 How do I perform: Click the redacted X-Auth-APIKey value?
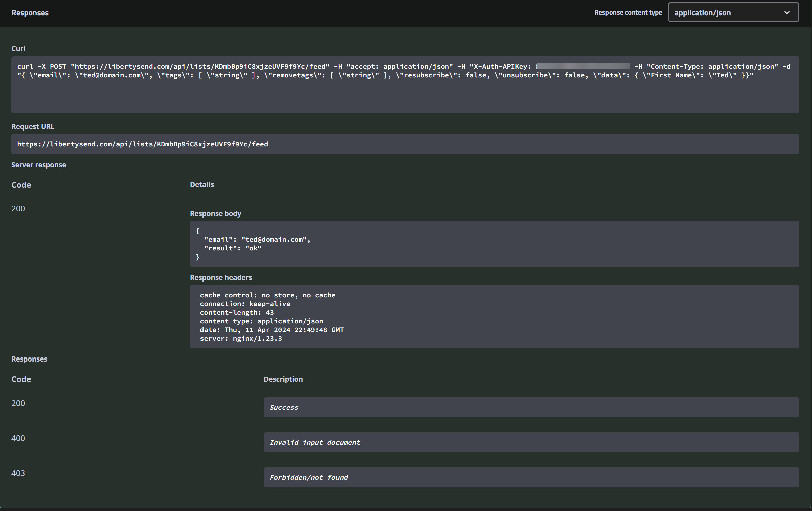[583, 66]
